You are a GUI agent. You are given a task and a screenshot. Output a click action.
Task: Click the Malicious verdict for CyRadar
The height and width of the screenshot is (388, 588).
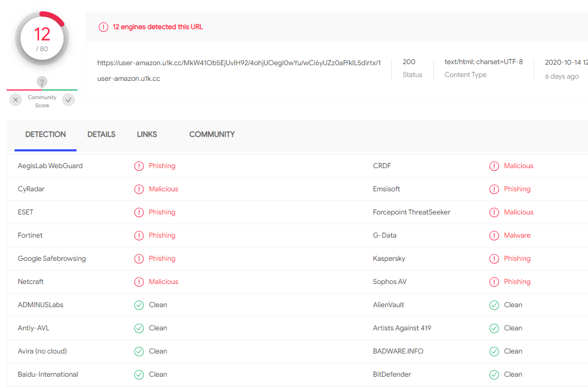click(x=163, y=189)
